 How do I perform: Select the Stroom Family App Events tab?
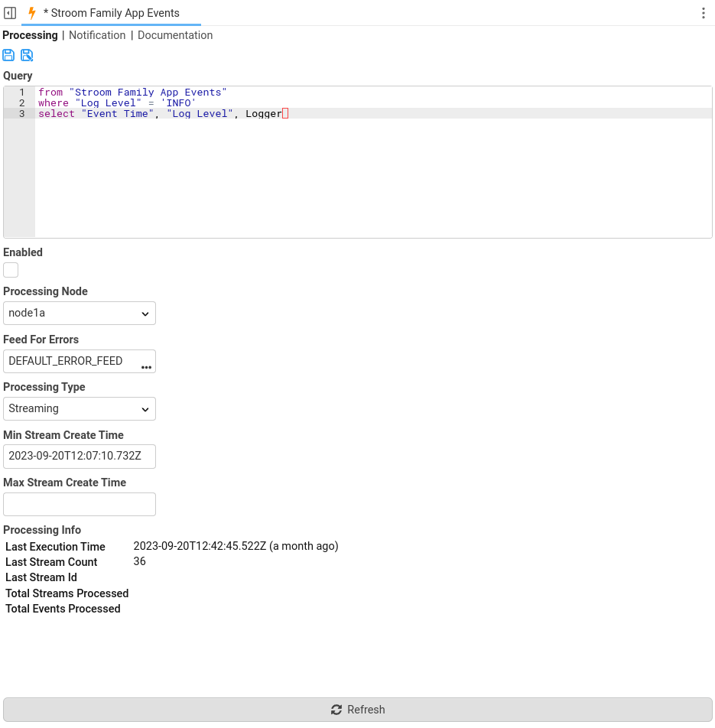tap(115, 13)
